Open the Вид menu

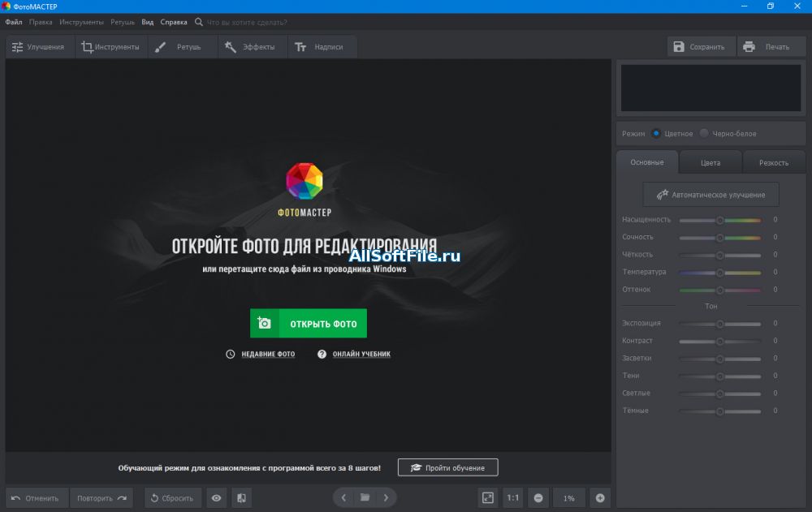tap(148, 22)
